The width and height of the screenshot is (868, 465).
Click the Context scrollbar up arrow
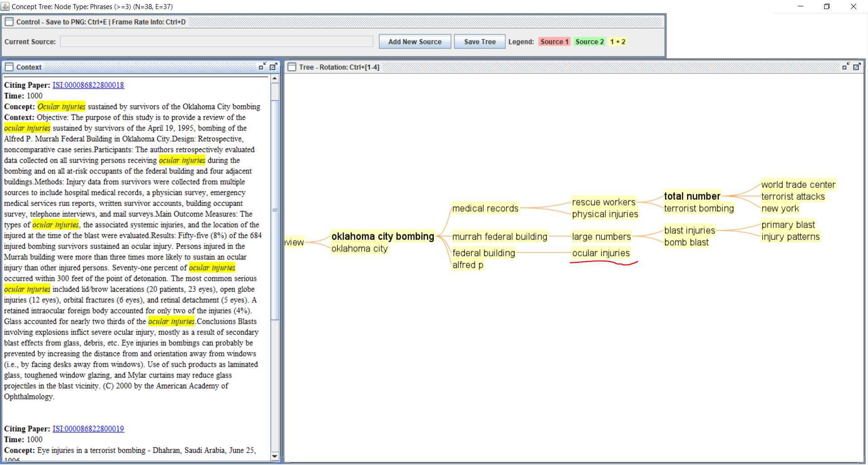point(275,79)
